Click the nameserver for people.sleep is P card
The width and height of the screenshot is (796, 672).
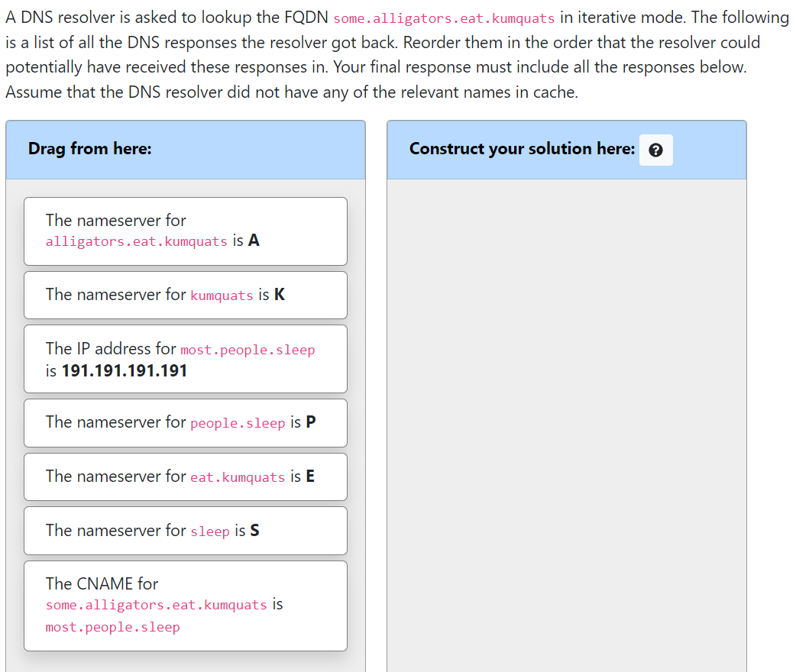(x=185, y=423)
